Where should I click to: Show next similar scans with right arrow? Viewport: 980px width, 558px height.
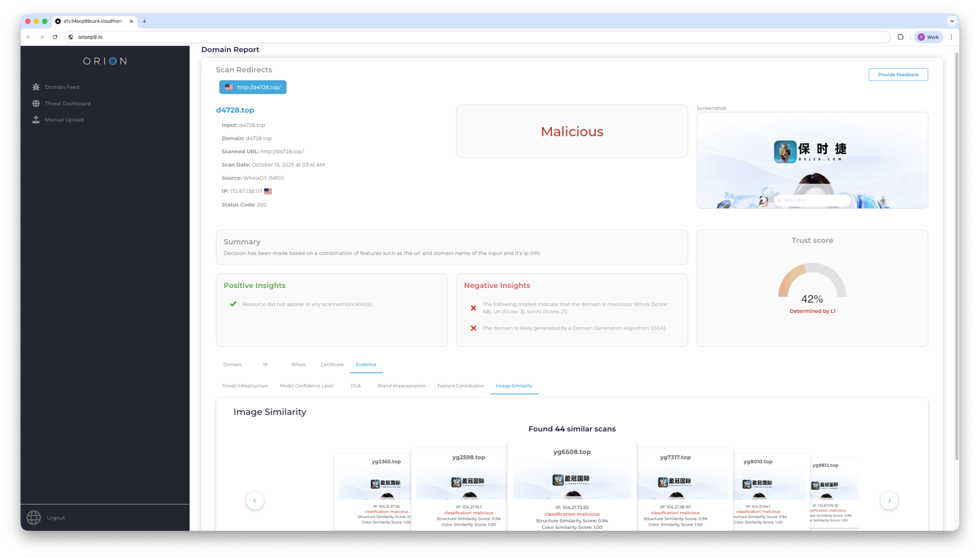coord(889,501)
